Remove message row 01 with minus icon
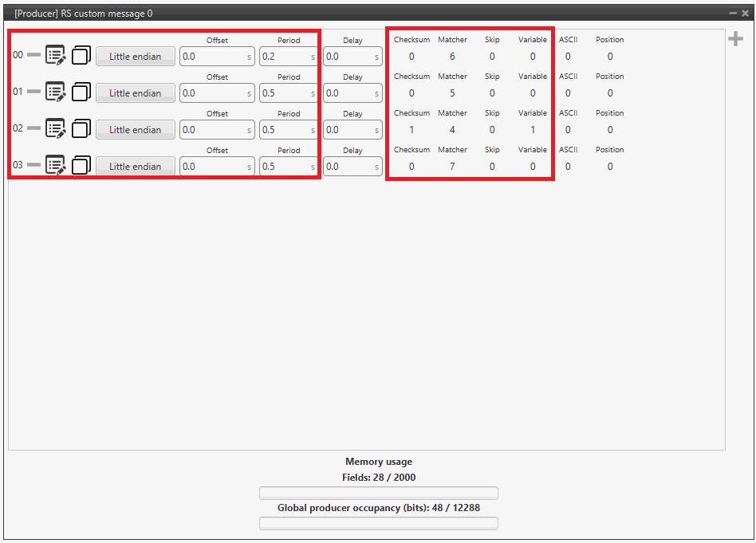 (33, 92)
